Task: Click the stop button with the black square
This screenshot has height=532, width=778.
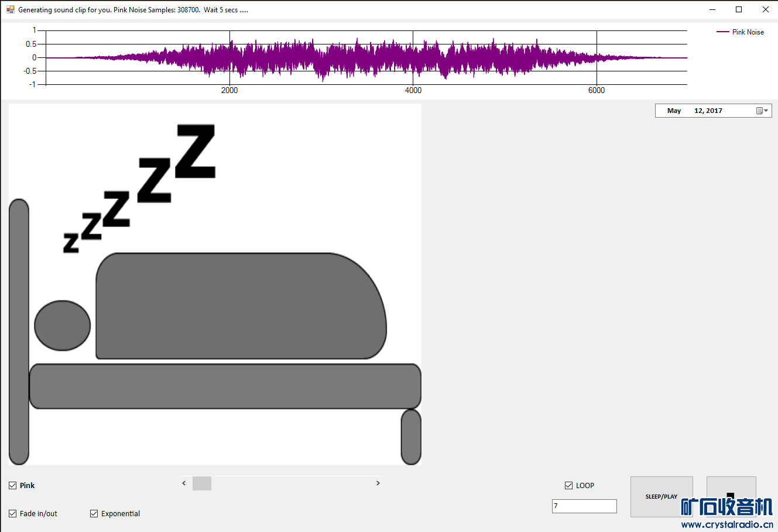Action: point(731,497)
